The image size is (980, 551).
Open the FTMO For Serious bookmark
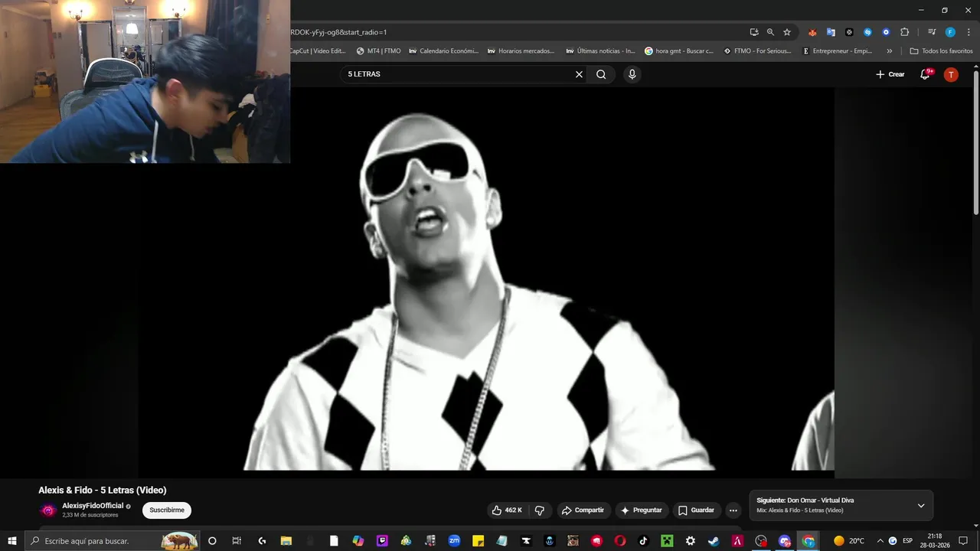758,51
